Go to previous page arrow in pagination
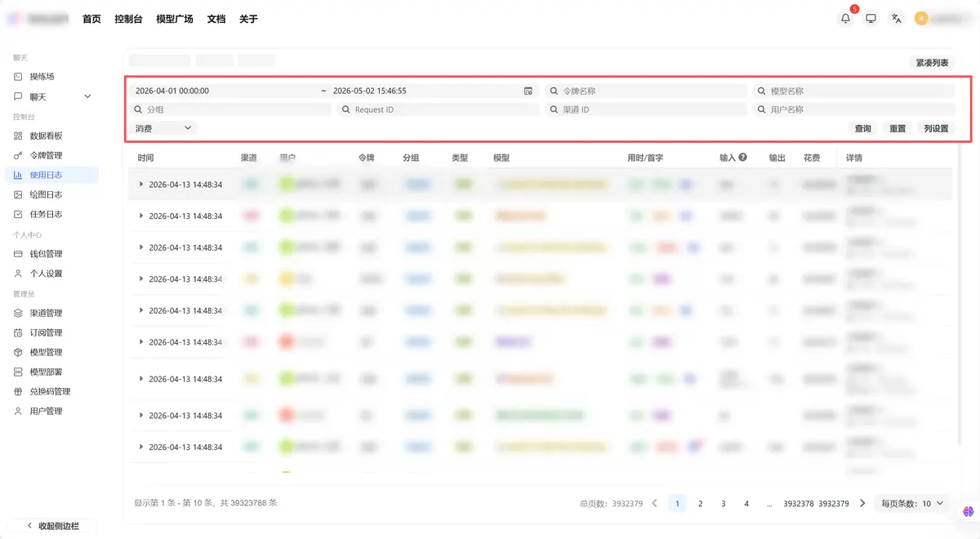Image resolution: width=980 pixels, height=539 pixels. coord(654,504)
